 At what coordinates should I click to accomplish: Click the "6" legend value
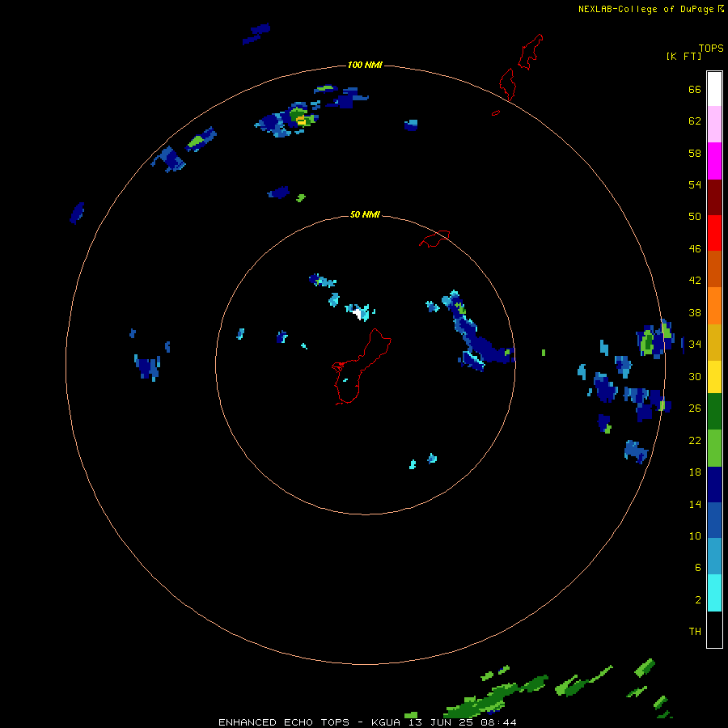tap(698, 567)
